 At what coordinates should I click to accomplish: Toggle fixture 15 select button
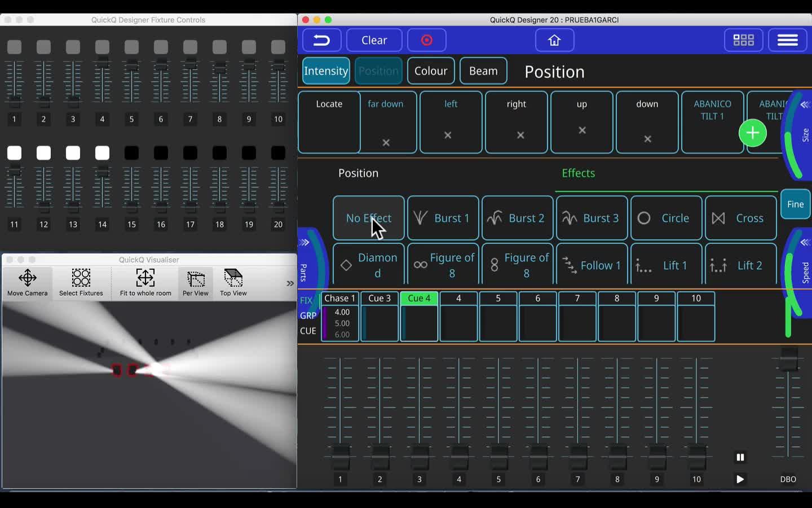pos(131,153)
